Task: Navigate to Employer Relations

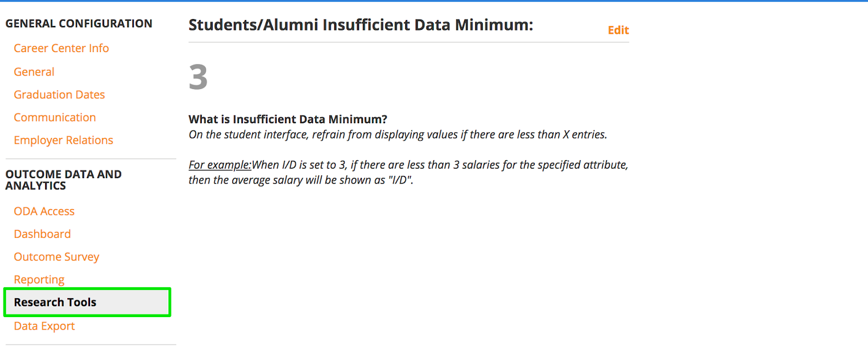Action: (63, 140)
